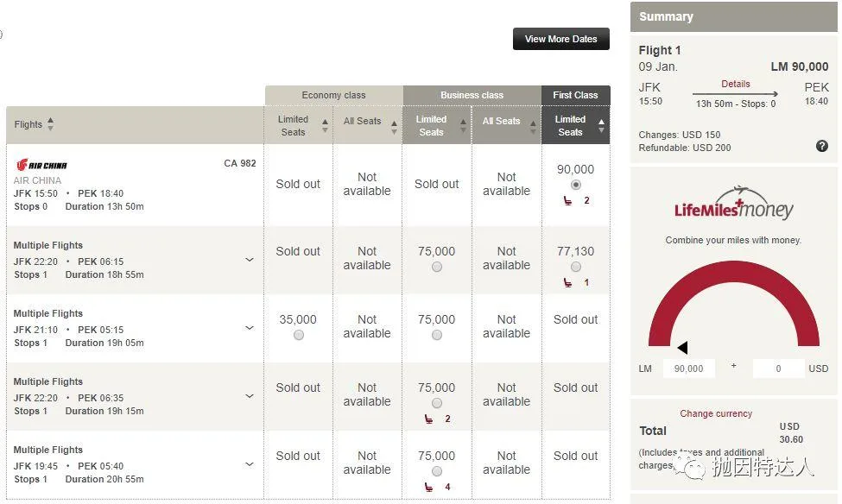Expand the JFK 22:20 to PEK 06:15 flight

point(250,260)
